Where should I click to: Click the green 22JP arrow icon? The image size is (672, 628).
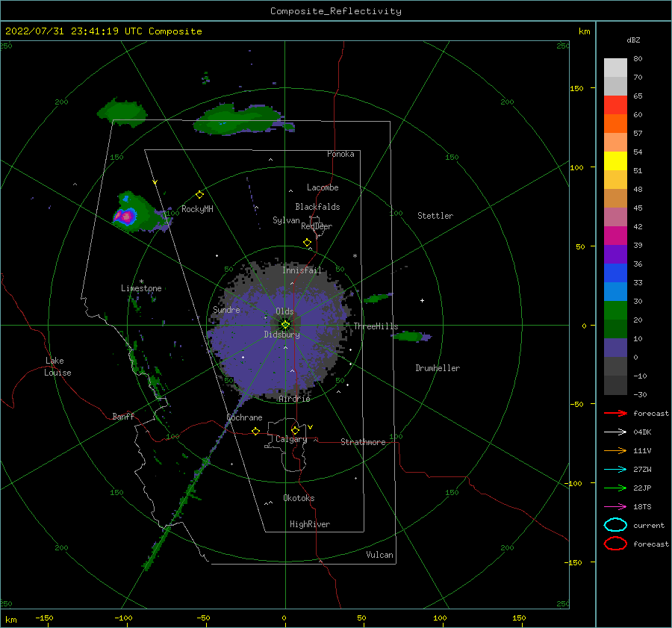(x=615, y=488)
